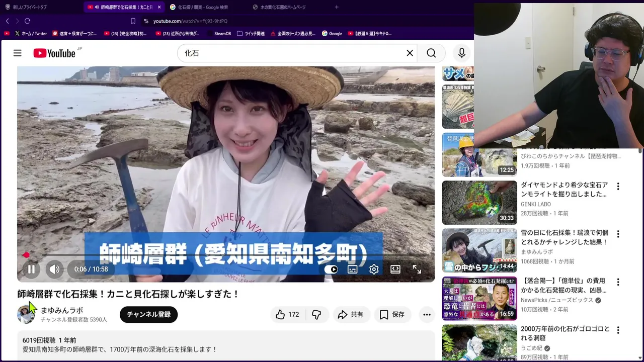
Task: Expand the video description box
Action: click(226, 345)
